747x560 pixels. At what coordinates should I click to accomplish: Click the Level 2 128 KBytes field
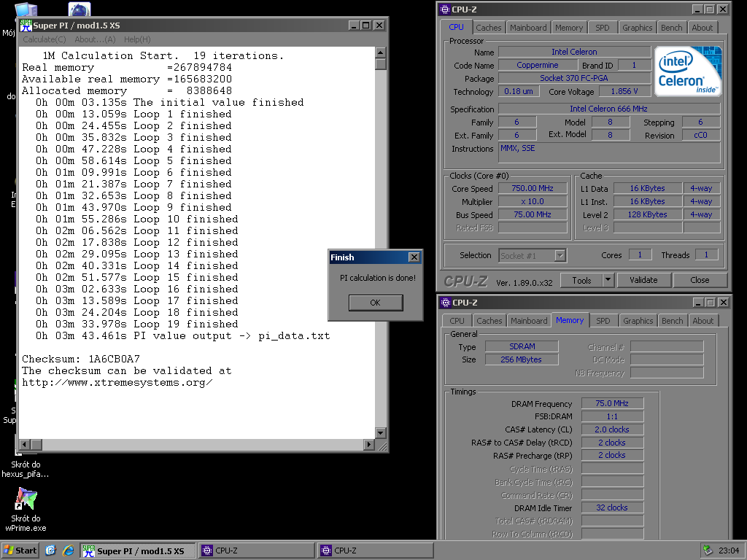pos(648,215)
